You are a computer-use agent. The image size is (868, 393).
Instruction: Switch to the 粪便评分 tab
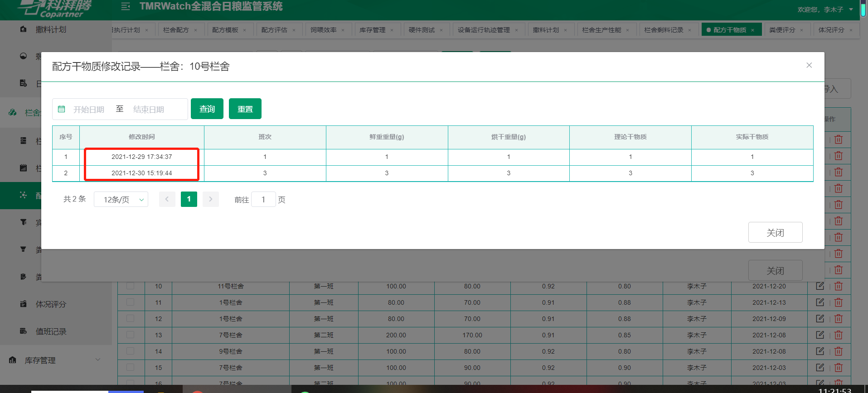[782, 30]
